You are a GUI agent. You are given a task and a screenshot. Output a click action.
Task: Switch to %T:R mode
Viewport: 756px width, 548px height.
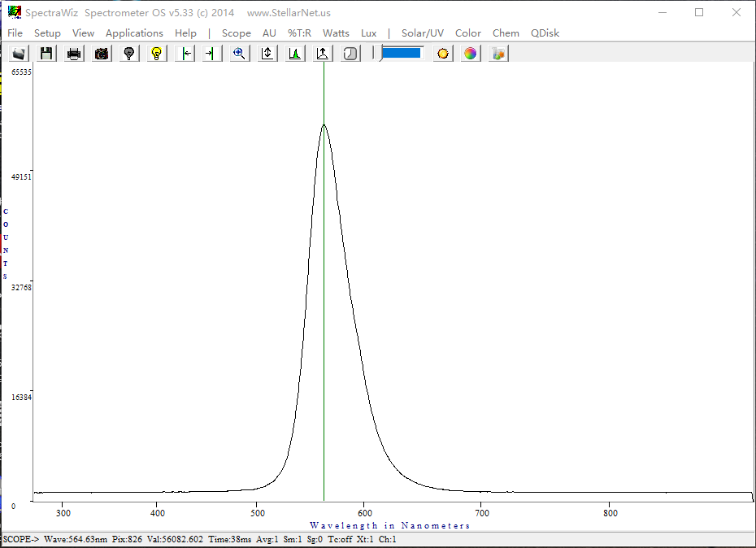[299, 33]
